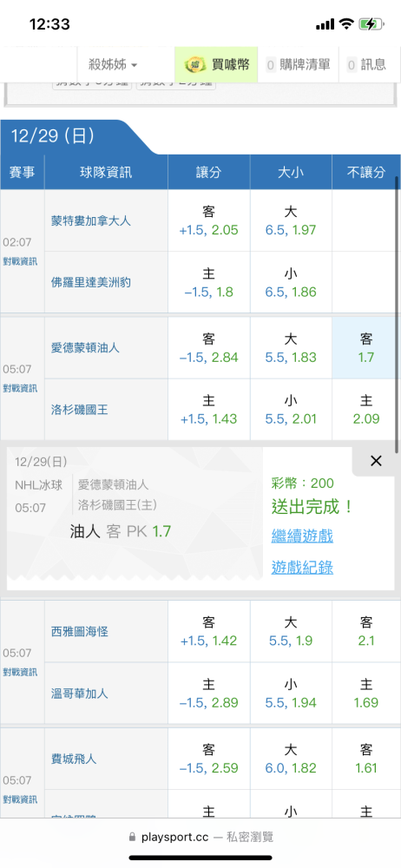Select 大 6.5, 1.97 over bet
Image resolution: width=401 pixels, height=868 pixels.
click(291, 220)
